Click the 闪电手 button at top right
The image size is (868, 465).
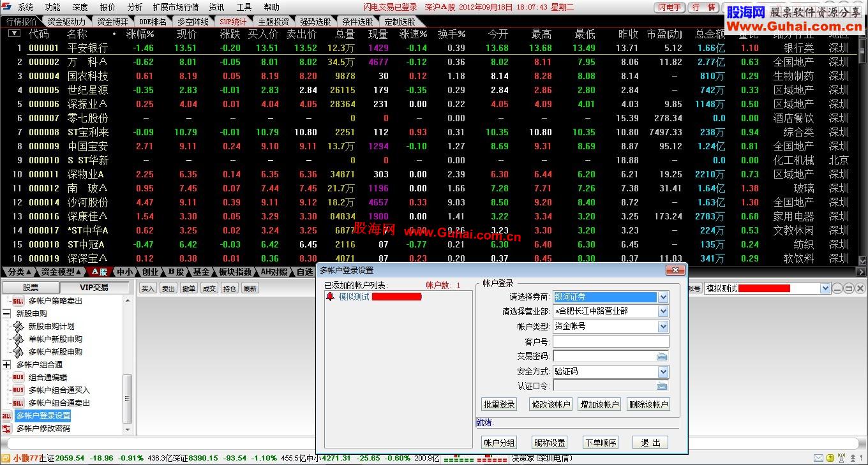pos(670,8)
